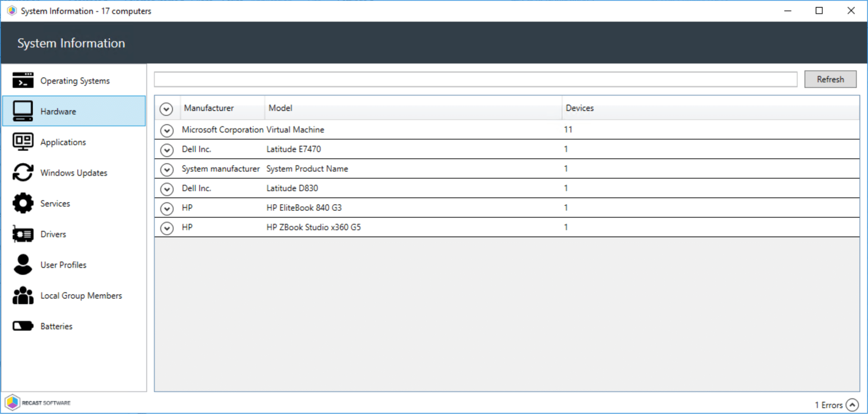Click into the search filter field
This screenshot has height=414, width=868.
point(476,79)
